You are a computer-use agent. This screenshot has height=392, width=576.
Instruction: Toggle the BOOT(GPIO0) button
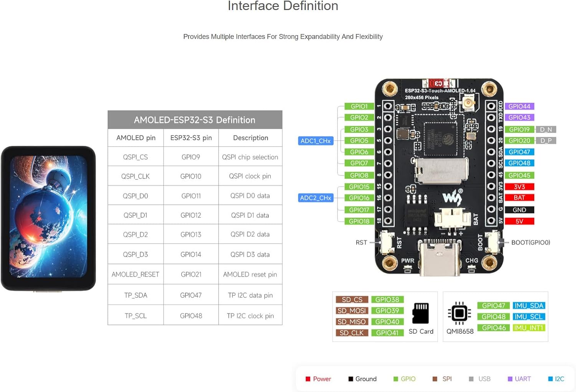tap(493, 242)
